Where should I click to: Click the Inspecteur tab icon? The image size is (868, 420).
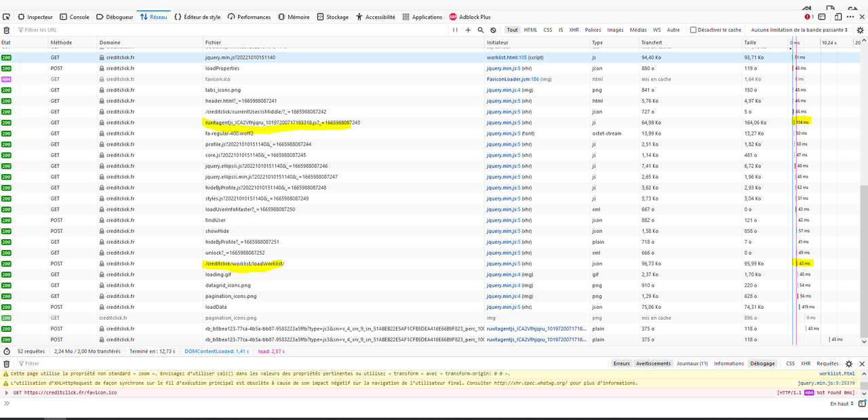click(x=22, y=17)
